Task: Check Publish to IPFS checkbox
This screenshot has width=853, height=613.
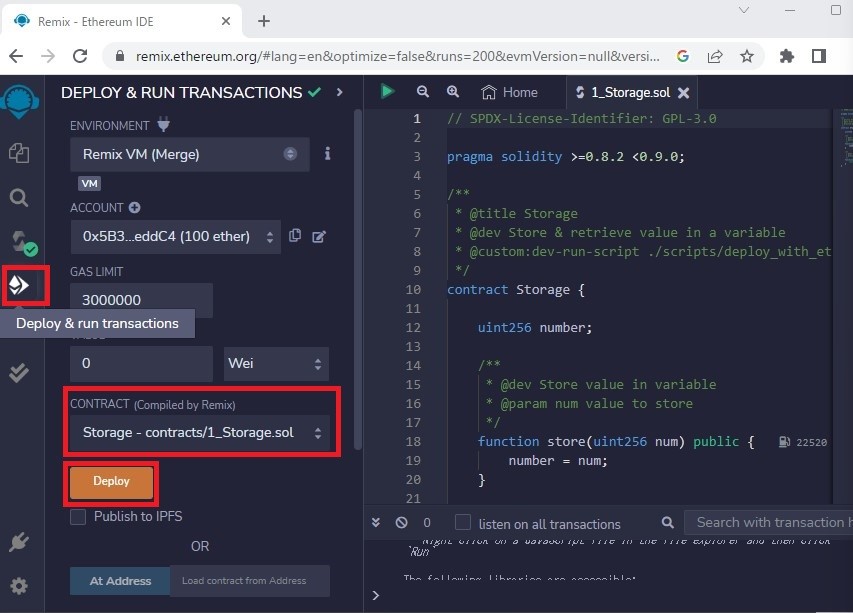Action: (x=78, y=517)
